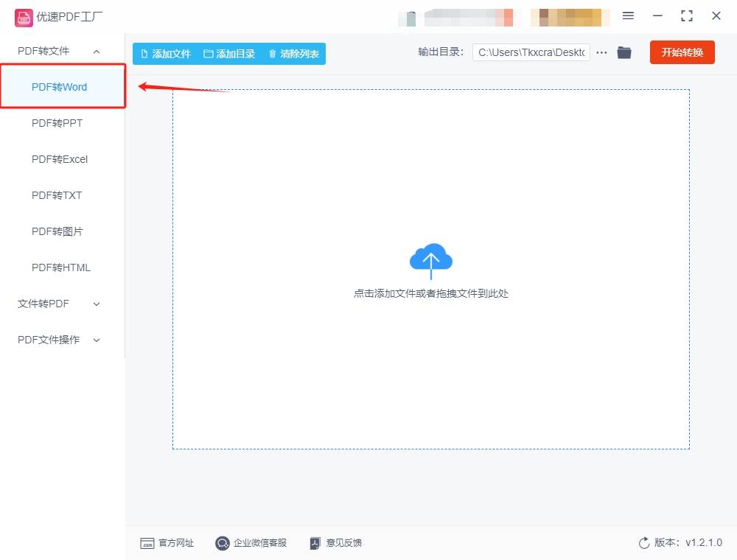Expand the 文件转PDF section

[x=96, y=304]
